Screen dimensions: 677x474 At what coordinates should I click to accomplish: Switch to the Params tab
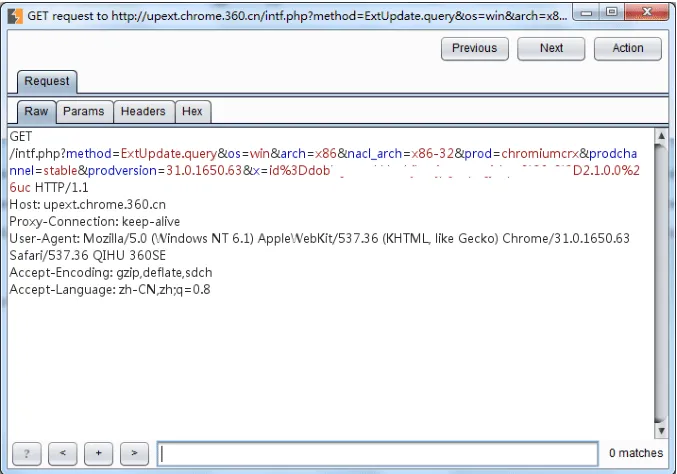pos(84,112)
